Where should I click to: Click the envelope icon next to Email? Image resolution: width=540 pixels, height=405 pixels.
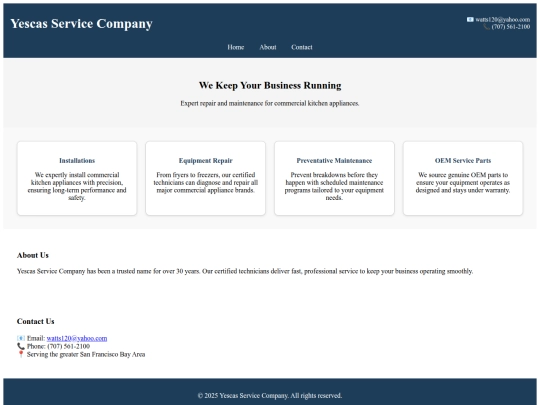click(x=21, y=339)
